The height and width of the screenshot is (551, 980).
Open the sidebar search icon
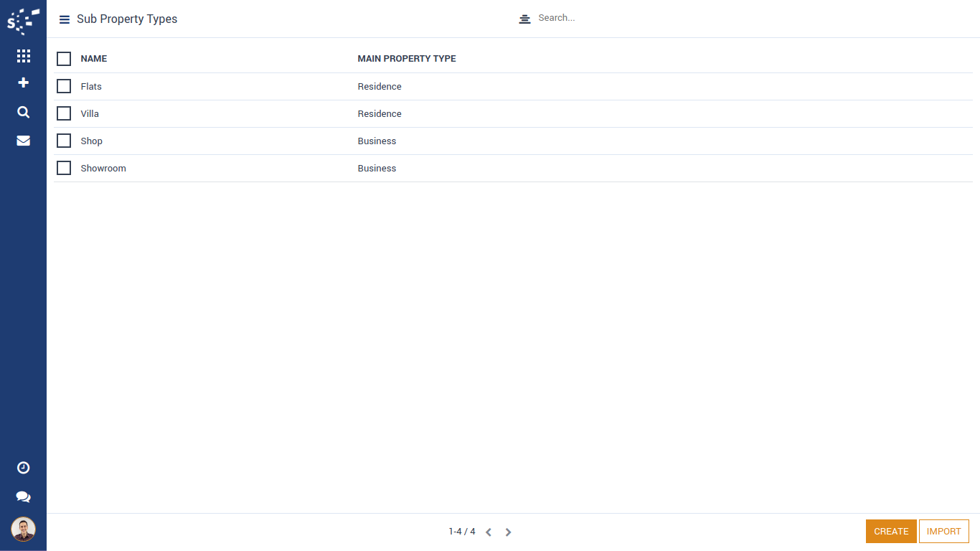(23, 112)
